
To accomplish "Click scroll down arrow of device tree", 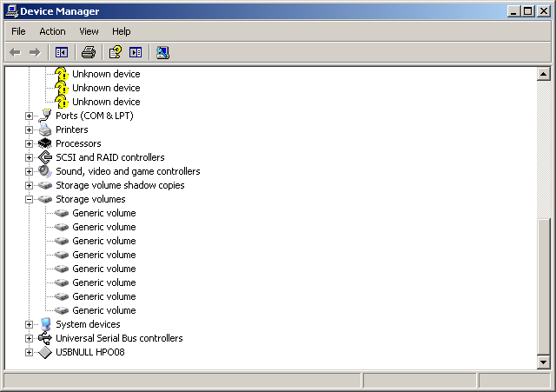I will click(544, 362).
